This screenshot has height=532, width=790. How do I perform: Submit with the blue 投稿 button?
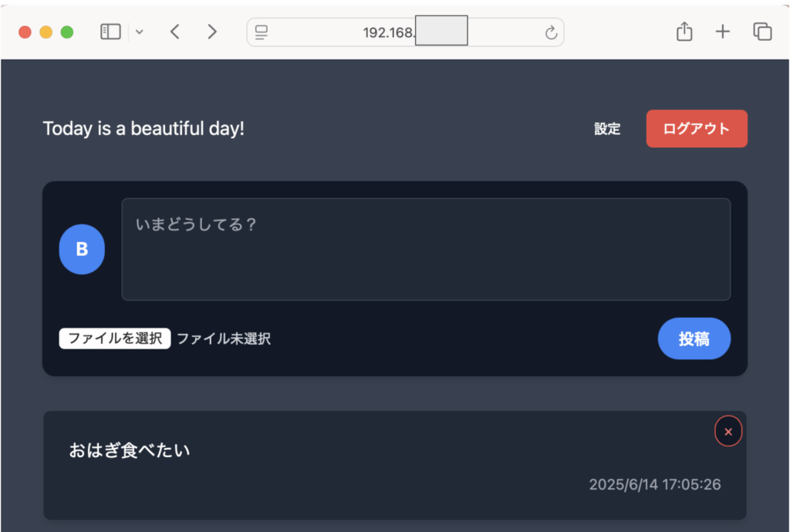[x=694, y=338]
